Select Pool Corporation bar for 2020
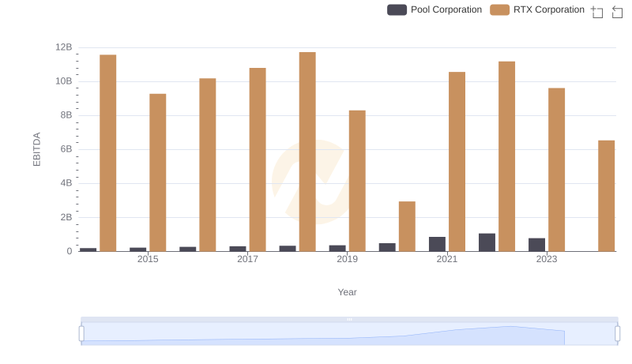Screen dimensions: 632x364 click(x=387, y=247)
